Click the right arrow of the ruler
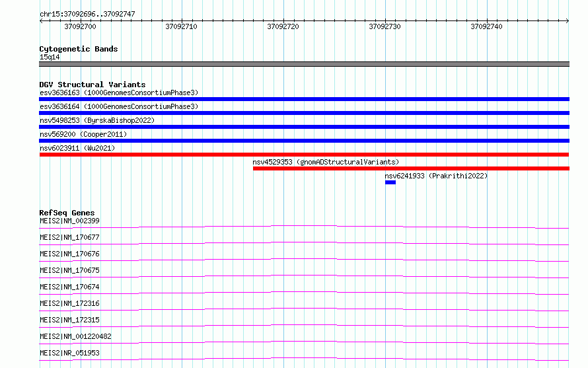Screen dimensions: 588x368 tap(568, 20)
